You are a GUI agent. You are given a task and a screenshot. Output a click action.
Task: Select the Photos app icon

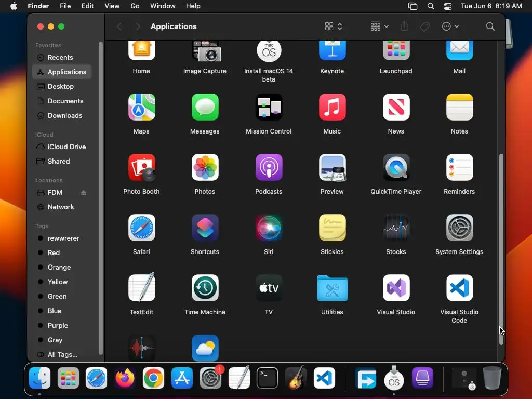(205, 168)
